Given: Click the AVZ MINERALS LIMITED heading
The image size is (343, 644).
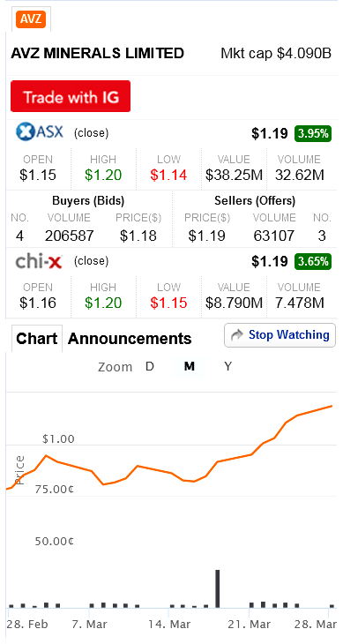Looking at the screenshot, I should 98,54.
